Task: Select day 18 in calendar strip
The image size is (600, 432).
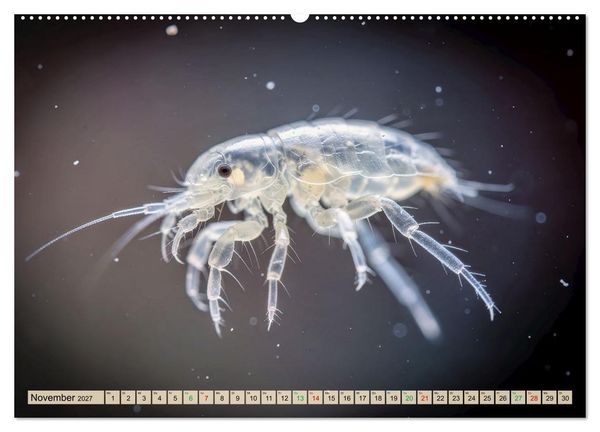Action: (x=378, y=398)
